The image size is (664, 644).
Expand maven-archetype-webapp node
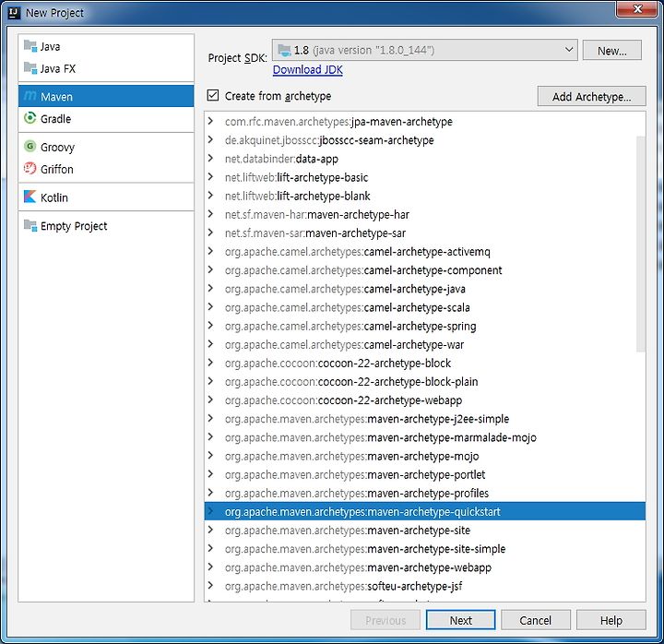pyautogui.click(x=210, y=567)
